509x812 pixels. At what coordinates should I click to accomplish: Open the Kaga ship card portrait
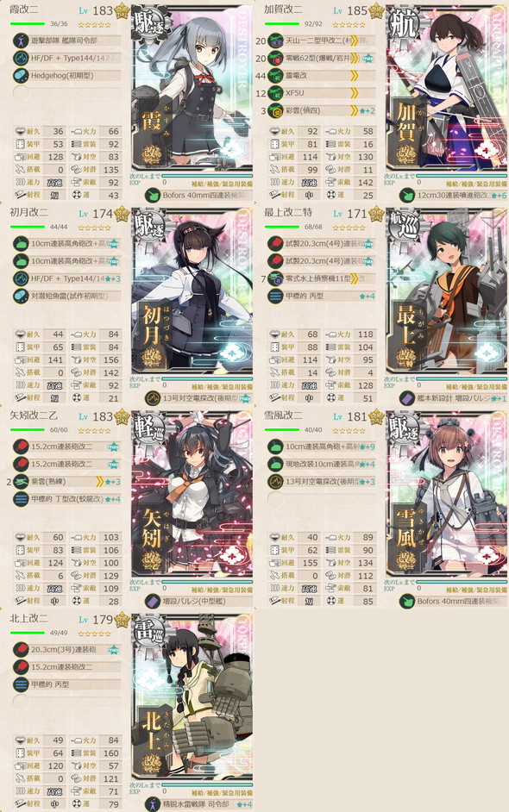click(x=447, y=87)
